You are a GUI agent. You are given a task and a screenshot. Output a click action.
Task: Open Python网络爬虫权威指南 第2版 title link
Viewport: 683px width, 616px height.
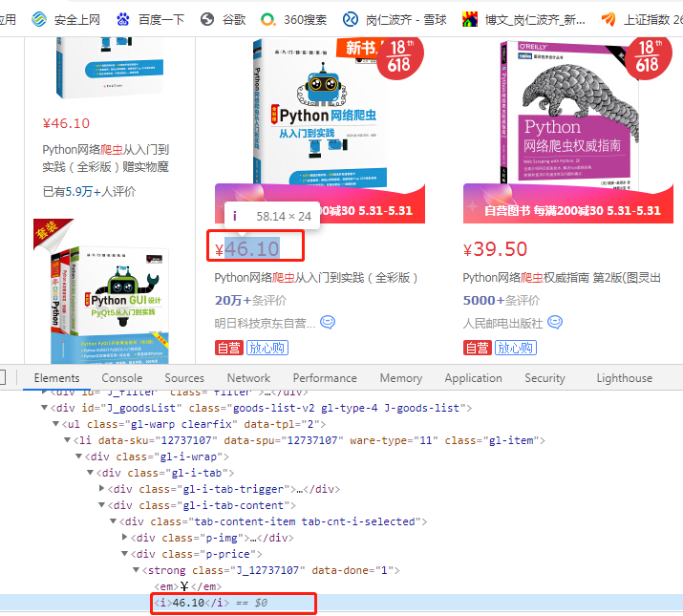[562, 278]
